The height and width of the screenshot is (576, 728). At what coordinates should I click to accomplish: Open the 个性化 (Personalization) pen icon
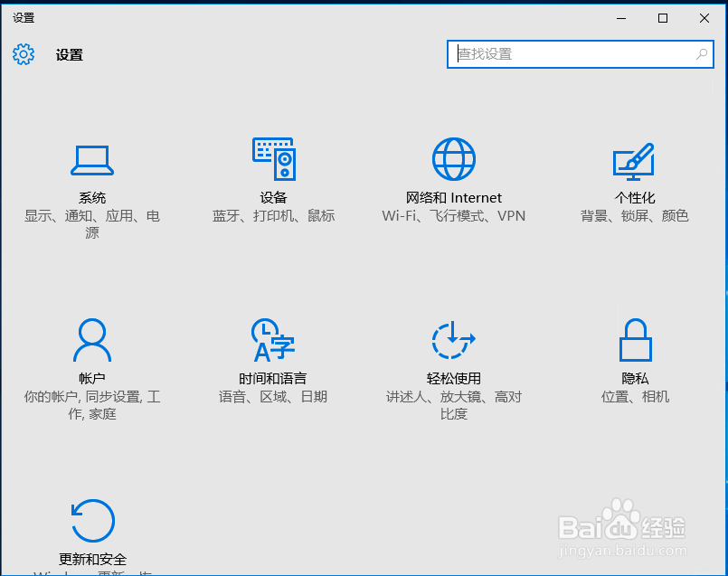tap(634, 158)
